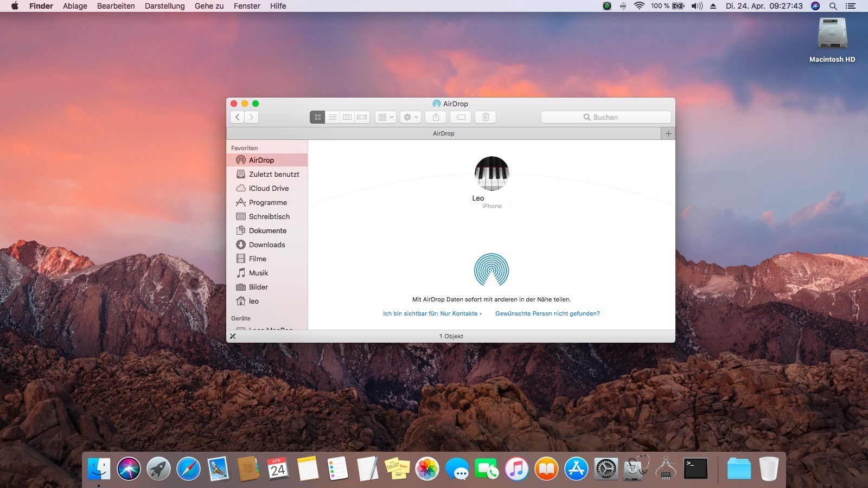The image size is (868, 488).
Task: Switch to column view
Action: pyautogui.click(x=347, y=117)
